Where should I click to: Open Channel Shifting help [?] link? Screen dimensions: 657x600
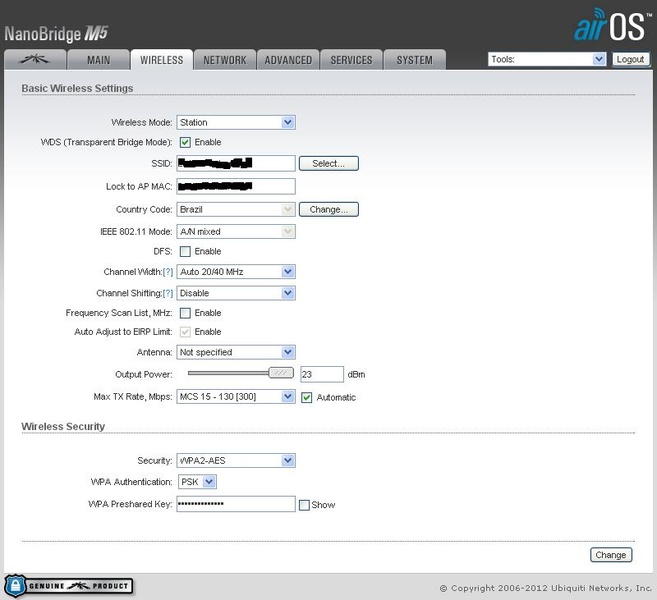click(168, 293)
